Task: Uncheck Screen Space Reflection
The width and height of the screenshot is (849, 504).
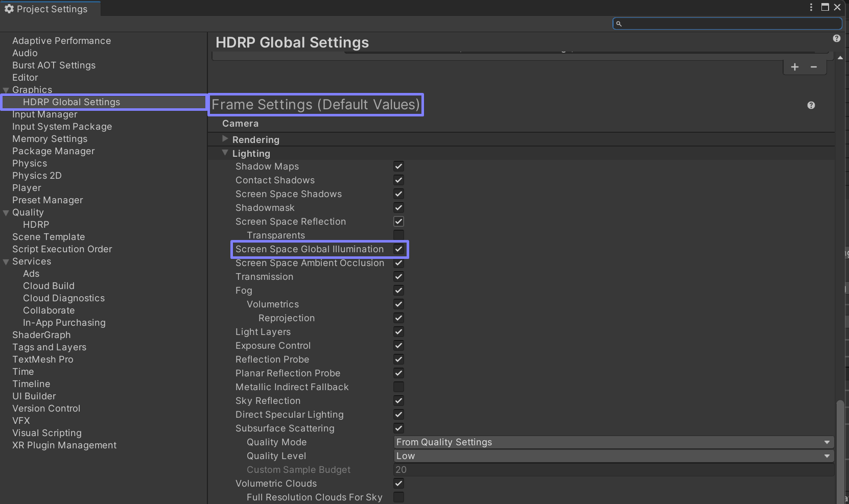Action: coord(398,222)
